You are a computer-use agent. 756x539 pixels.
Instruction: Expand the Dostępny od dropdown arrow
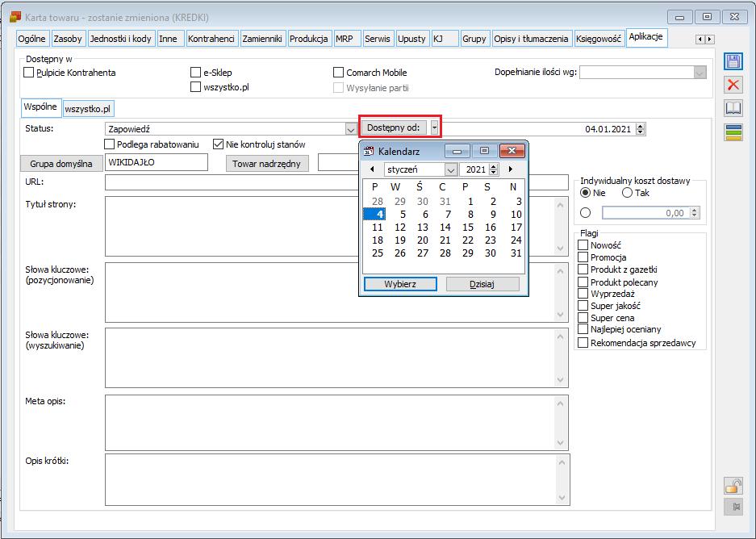(434, 127)
